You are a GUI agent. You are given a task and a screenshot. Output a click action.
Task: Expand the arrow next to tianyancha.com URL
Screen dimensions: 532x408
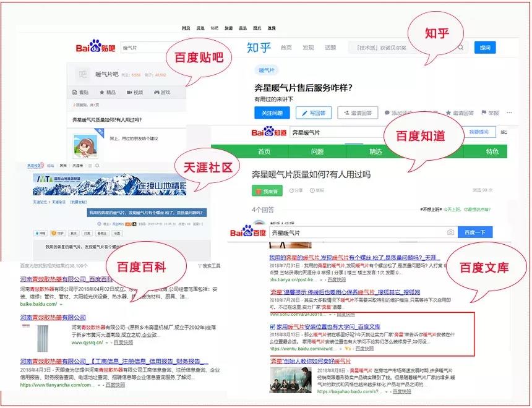[x=99, y=385]
